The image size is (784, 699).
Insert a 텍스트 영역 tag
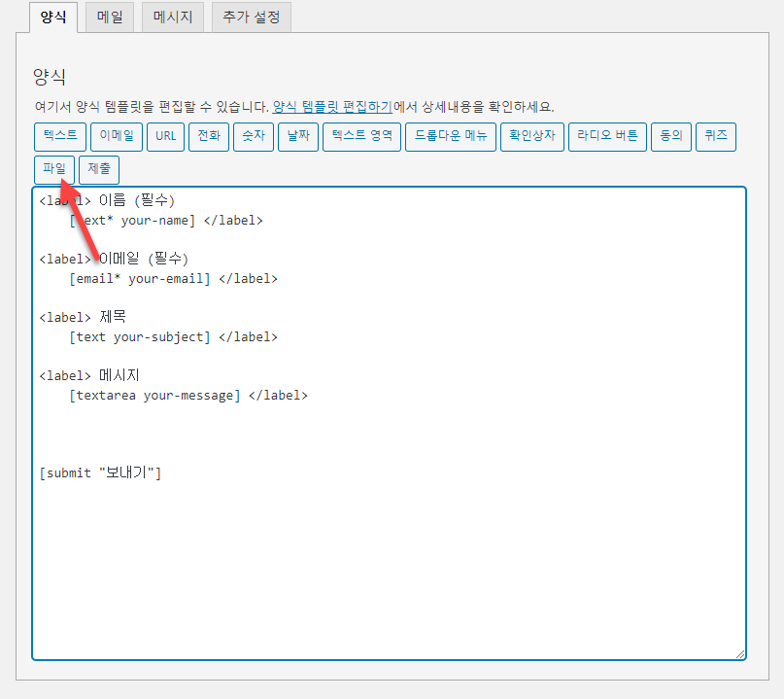click(x=362, y=137)
